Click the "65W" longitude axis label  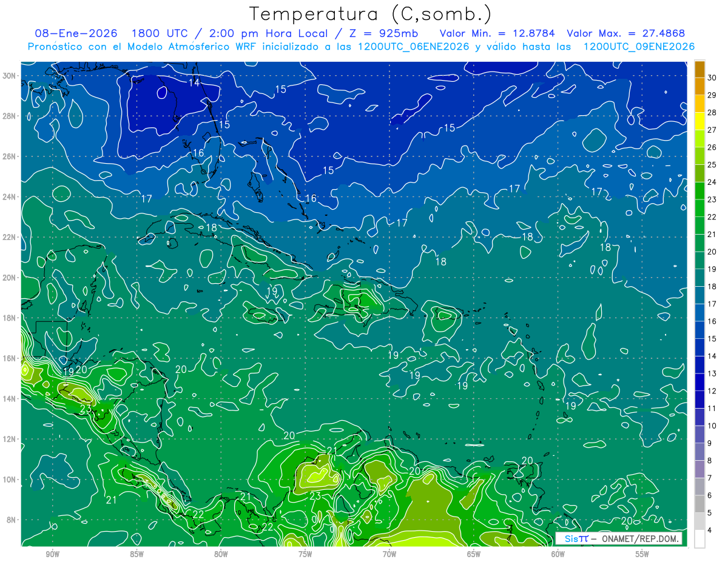(x=474, y=555)
